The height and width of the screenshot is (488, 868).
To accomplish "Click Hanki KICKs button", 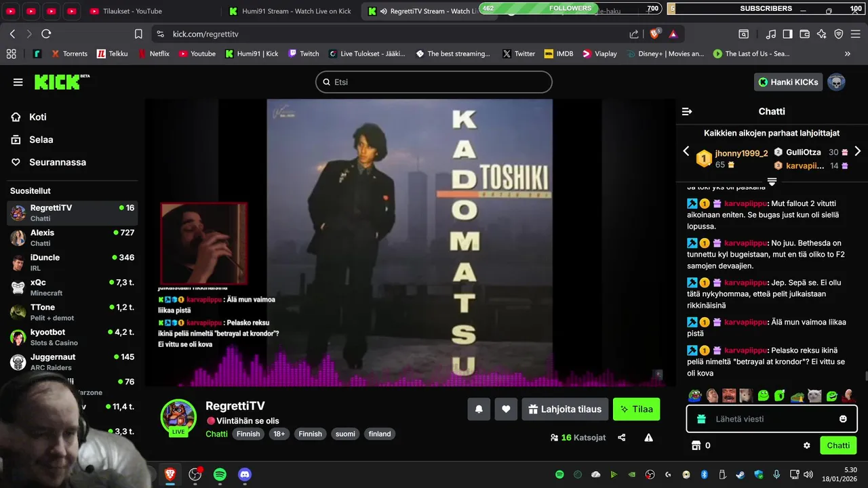I will click(x=788, y=82).
